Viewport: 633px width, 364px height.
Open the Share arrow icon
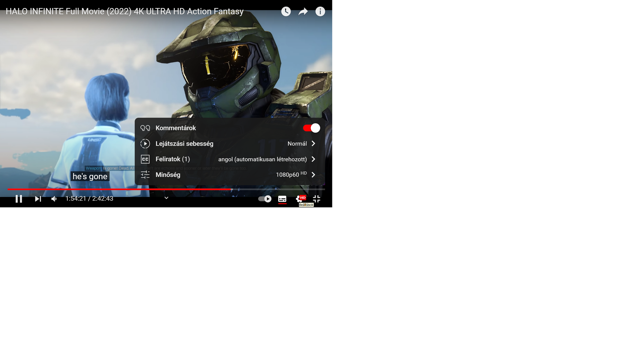[303, 12]
